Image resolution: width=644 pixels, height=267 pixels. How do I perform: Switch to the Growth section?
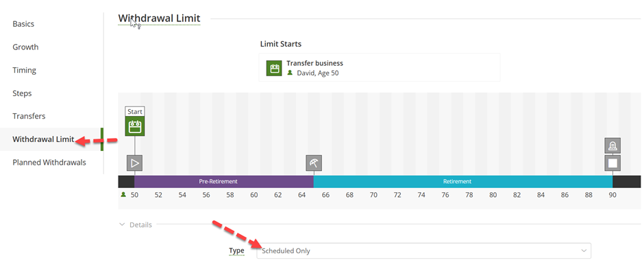click(25, 47)
